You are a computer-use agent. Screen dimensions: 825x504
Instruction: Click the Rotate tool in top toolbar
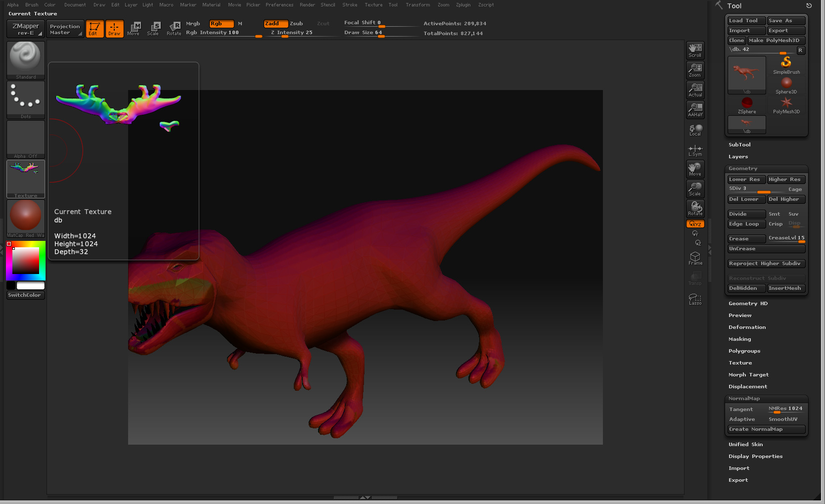pos(174,29)
